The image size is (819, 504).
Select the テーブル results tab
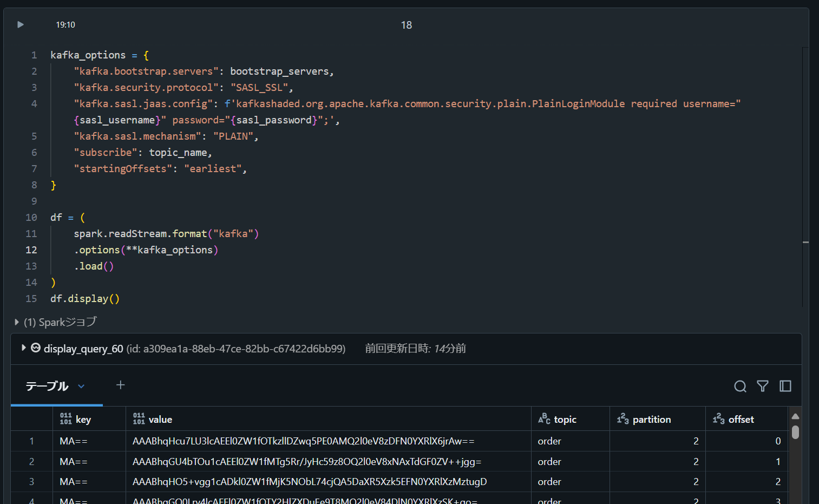point(47,386)
